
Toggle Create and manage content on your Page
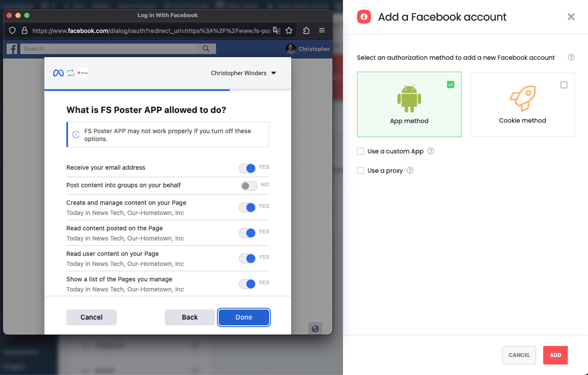[x=247, y=207]
